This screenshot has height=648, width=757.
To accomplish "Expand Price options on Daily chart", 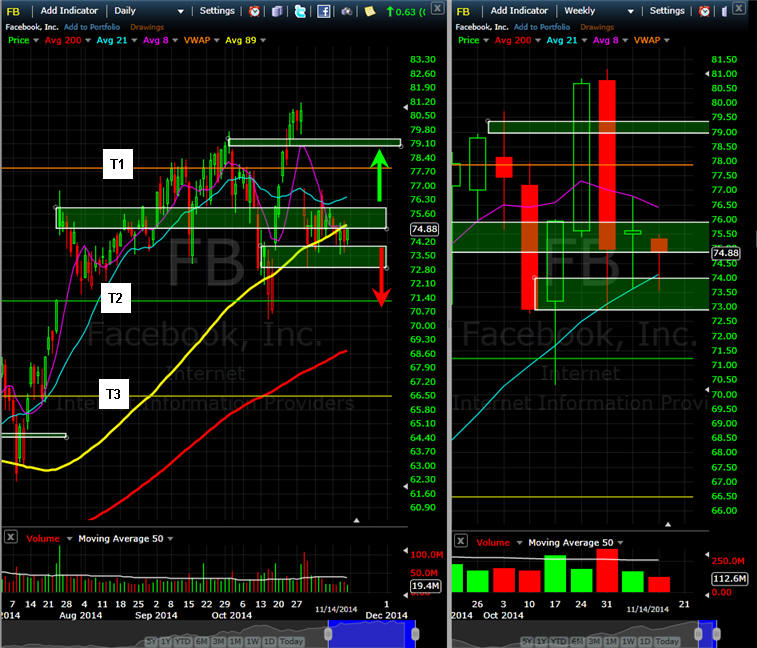I will coord(36,41).
